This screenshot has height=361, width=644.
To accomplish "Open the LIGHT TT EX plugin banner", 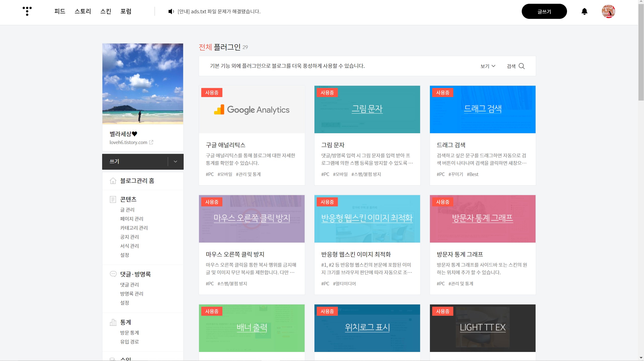I will coord(482,328).
